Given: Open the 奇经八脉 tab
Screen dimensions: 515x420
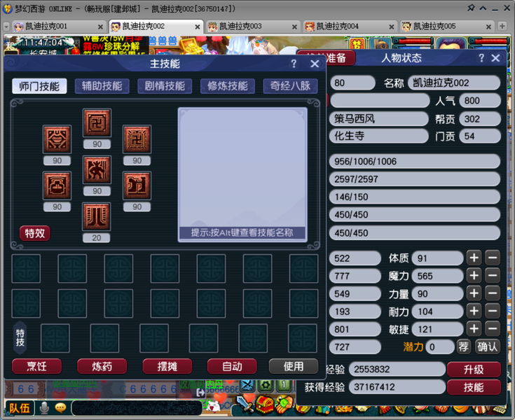Looking at the screenshot, I should [290, 86].
